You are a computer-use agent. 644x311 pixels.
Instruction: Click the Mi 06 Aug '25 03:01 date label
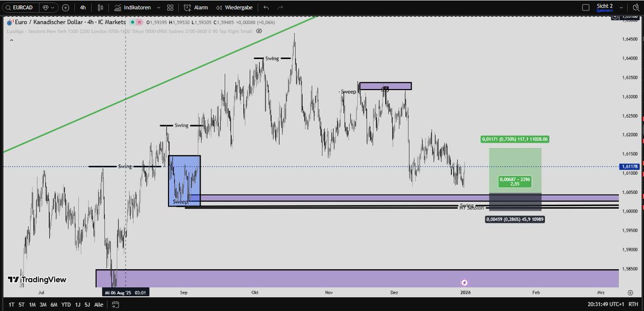(x=126, y=292)
